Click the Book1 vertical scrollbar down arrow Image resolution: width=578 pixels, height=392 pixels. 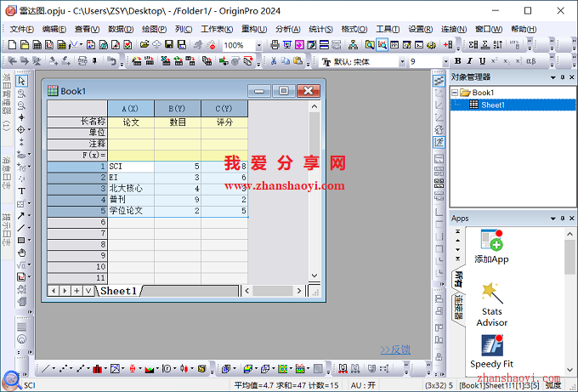[314, 276]
